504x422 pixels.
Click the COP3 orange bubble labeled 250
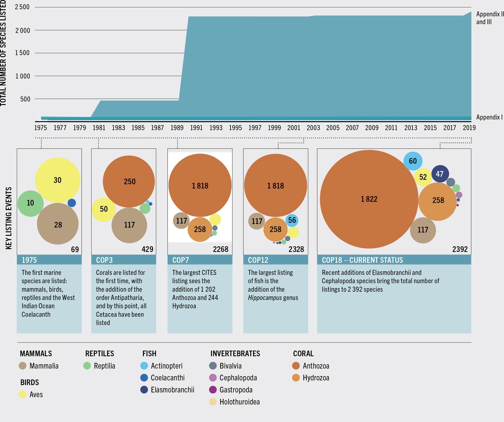(129, 181)
